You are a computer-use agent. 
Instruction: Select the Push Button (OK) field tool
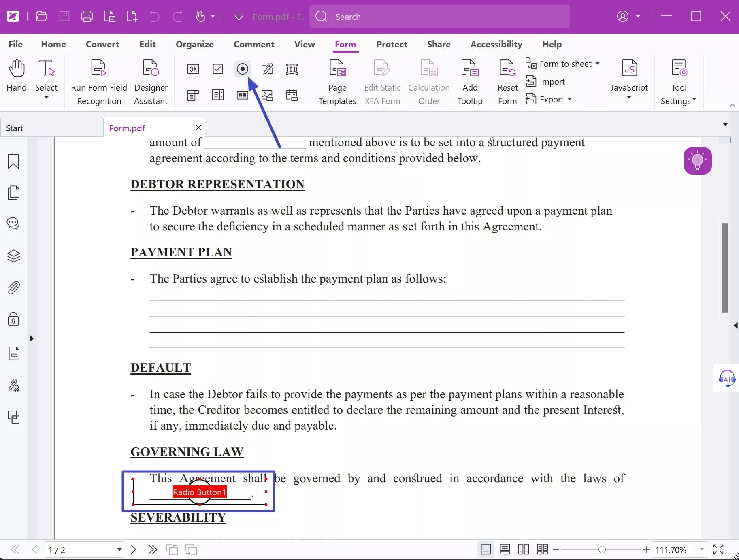point(193,69)
